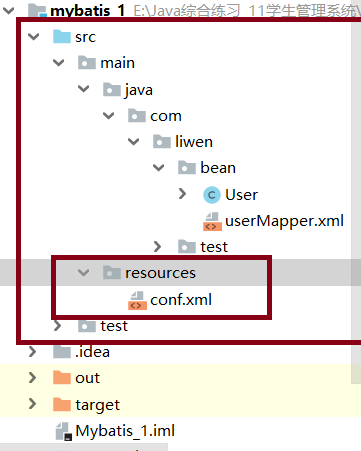This screenshot has height=451, width=361.
Task: Select the mybatis_1 project root label
Action: coord(88,11)
